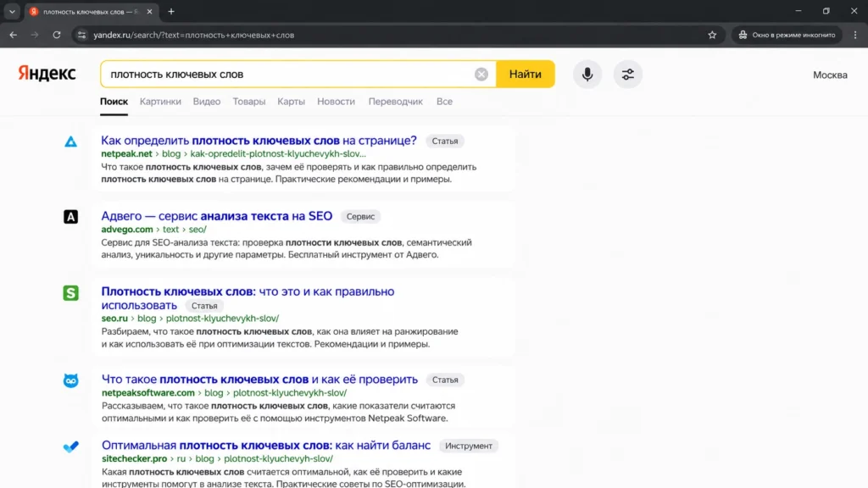Open the sitechecker.pro domain link

(x=134, y=458)
